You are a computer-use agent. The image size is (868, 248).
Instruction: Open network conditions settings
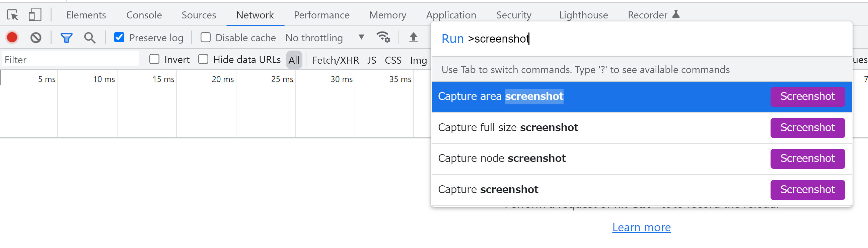coord(382,38)
